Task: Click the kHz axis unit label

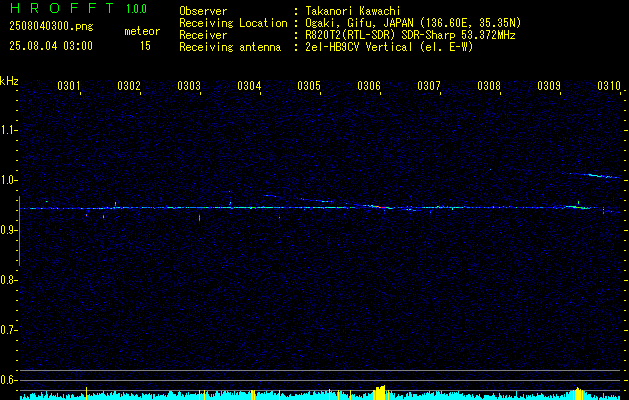Action: coord(9,81)
